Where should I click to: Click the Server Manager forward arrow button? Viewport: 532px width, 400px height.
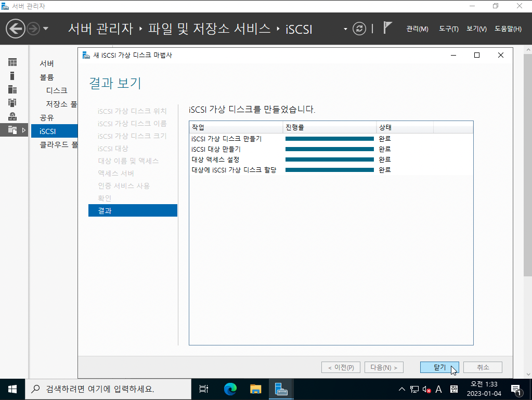click(x=33, y=29)
